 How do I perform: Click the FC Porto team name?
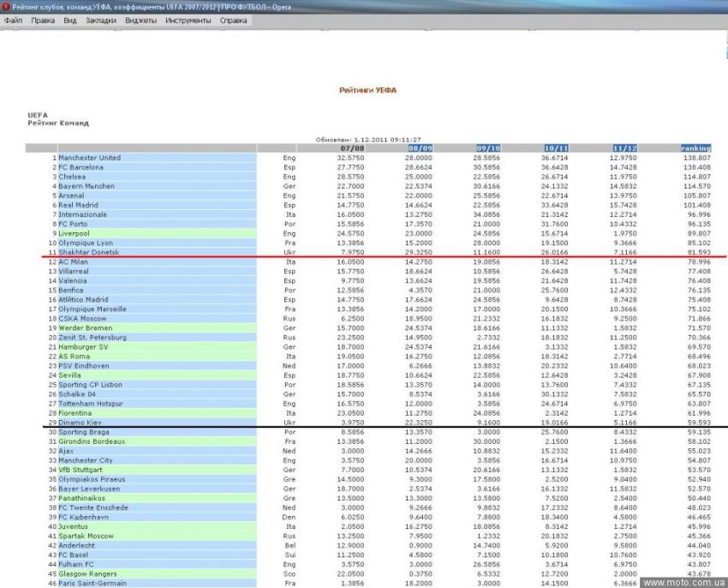coord(73,224)
